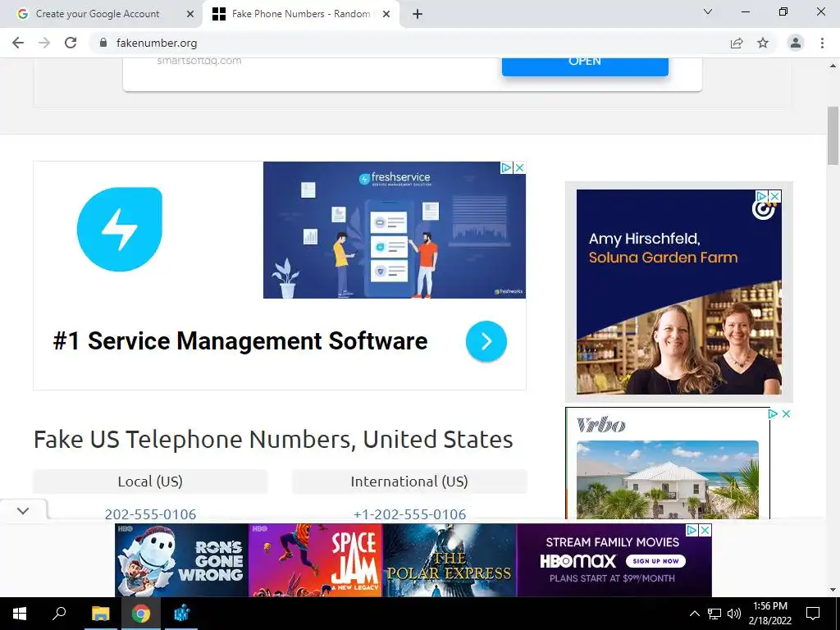Collapse the bottom ad with chevron

click(x=23, y=510)
